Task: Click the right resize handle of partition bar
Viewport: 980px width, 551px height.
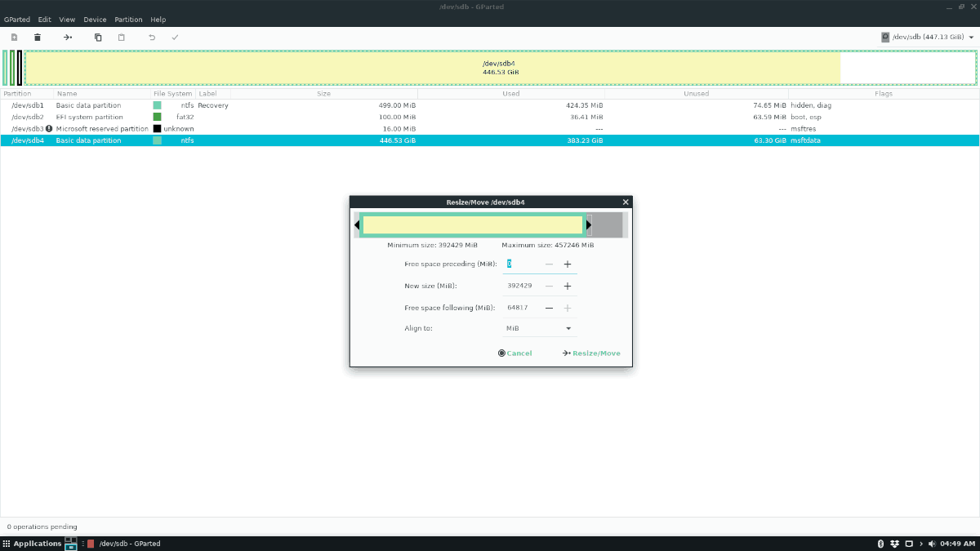Action: point(589,225)
